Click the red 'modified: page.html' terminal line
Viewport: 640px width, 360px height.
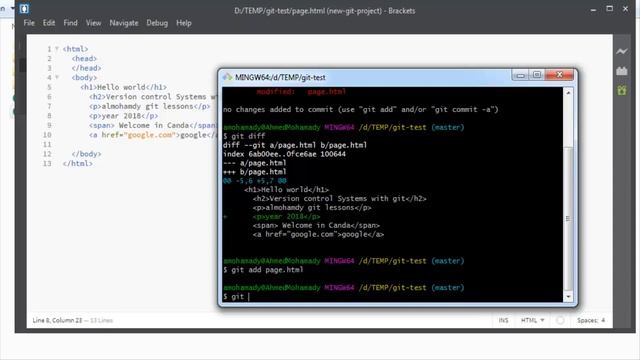point(301,92)
